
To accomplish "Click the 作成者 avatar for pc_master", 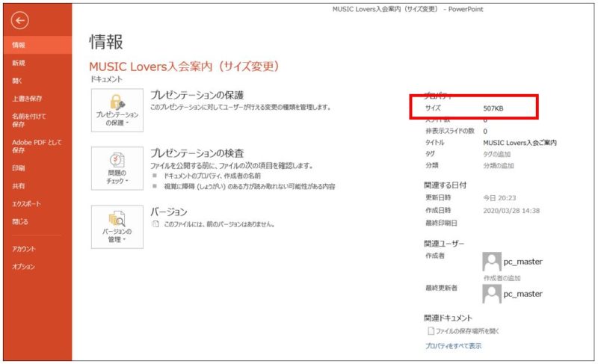I will click(x=492, y=262).
